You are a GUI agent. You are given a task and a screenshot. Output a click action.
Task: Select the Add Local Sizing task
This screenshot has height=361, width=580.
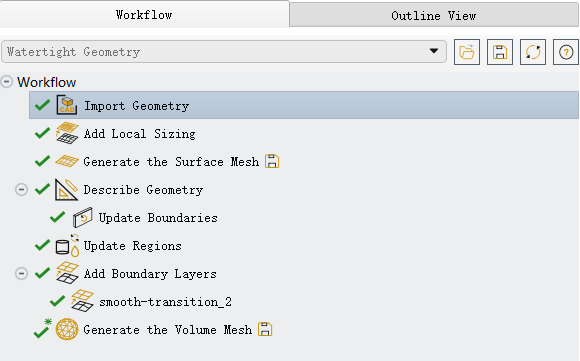(x=139, y=134)
